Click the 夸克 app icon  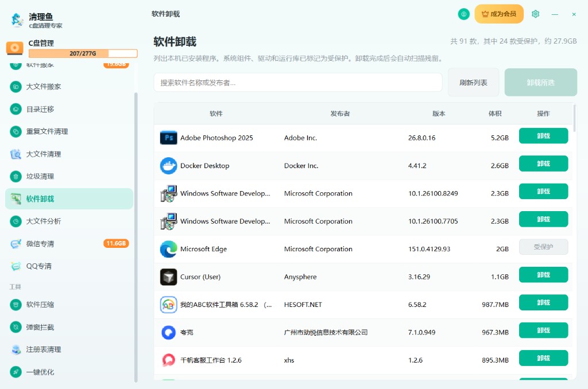[x=168, y=332]
